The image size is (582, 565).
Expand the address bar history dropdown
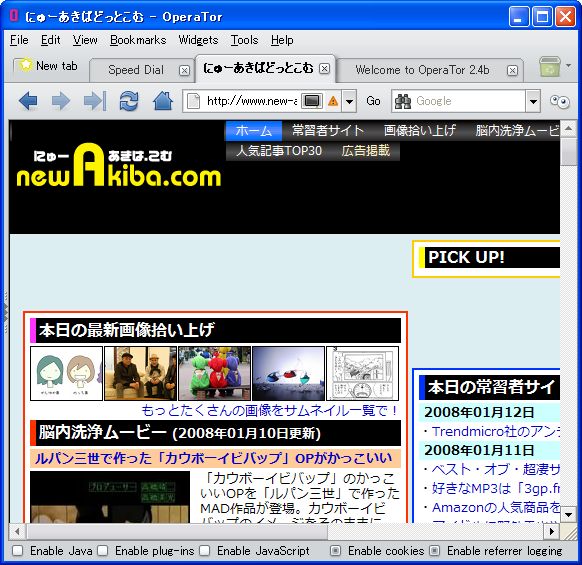pos(350,101)
